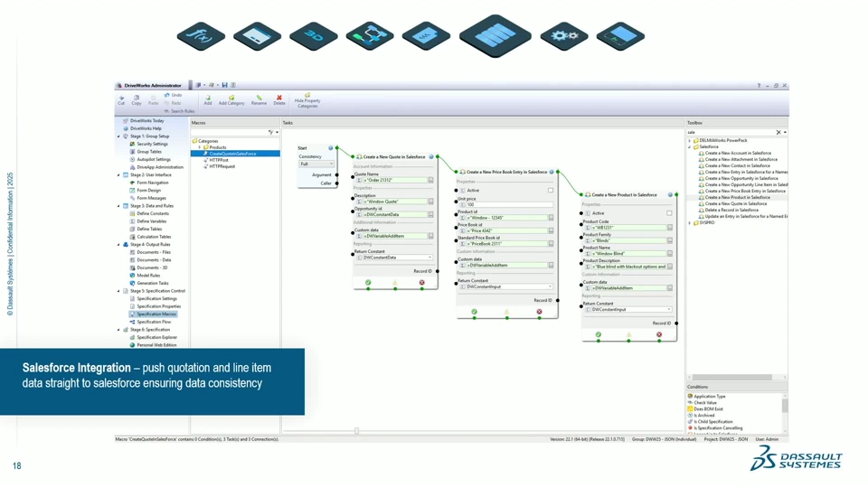Open Security Settings
This screenshot has height=488, width=868.
(x=152, y=144)
